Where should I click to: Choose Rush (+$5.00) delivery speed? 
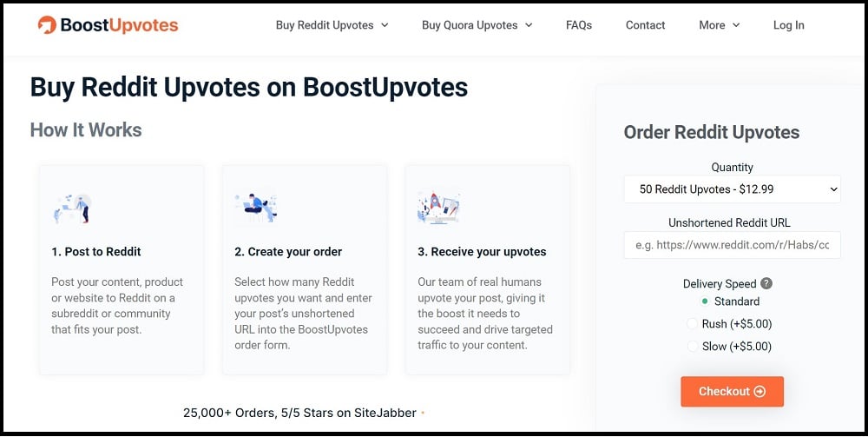(692, 324)
